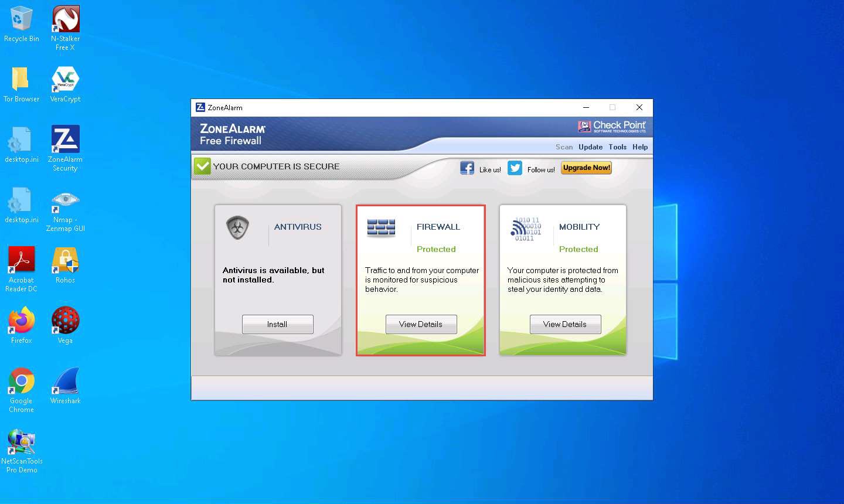Minimize the ZoneAlarm window
Screen dimensions: 844x504
[586, 107]
